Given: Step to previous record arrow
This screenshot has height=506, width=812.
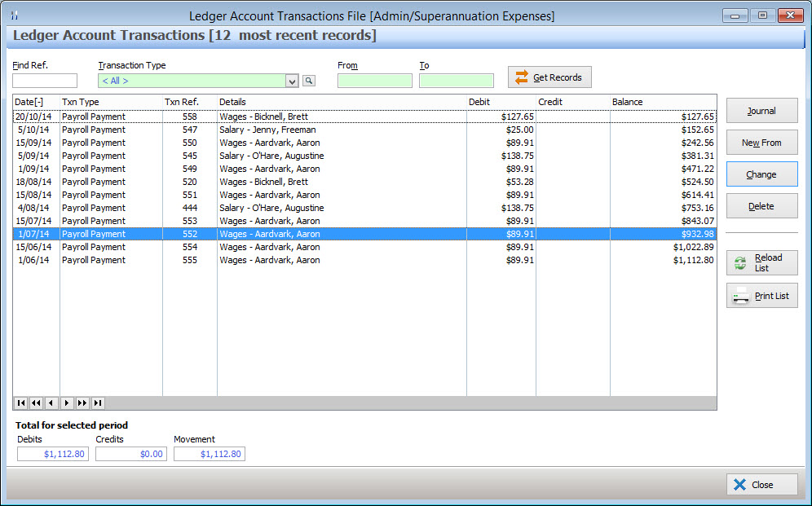Looking at the screenshot, I should (x=51, y=403).
